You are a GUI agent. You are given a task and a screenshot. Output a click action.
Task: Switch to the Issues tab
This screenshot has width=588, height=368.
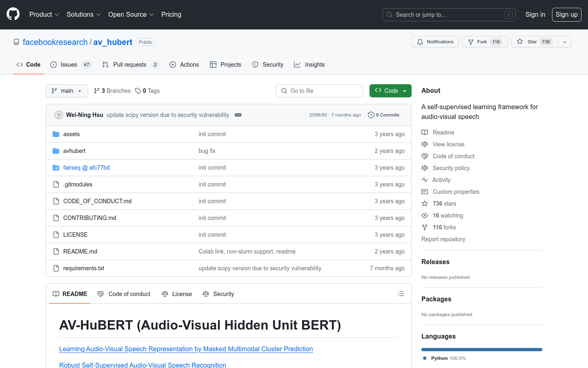point(71,65)
